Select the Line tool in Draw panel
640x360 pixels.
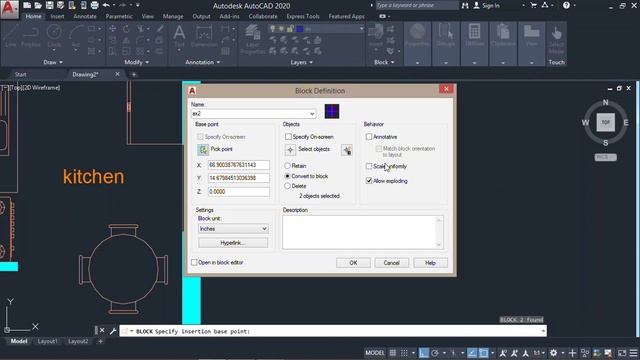(11, 36)
